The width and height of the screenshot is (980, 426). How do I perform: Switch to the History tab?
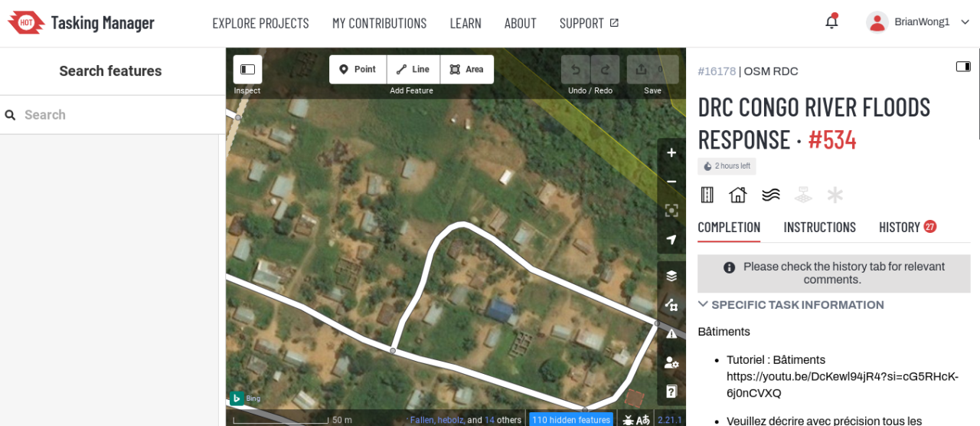[907, 228]
